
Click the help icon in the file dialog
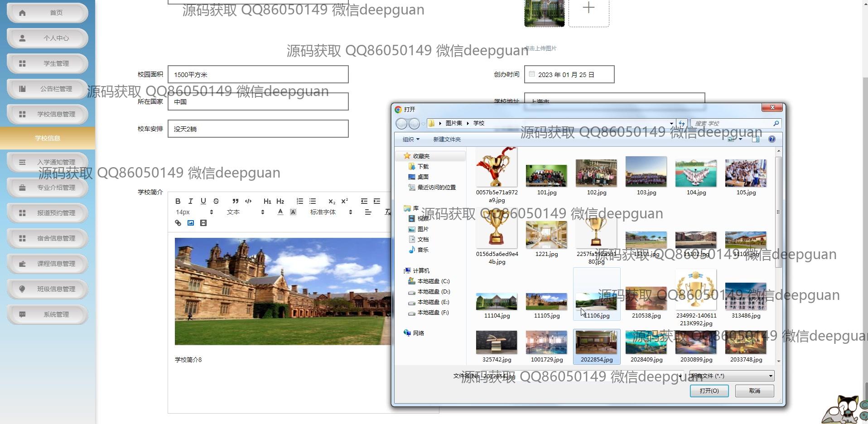[772, 140]
